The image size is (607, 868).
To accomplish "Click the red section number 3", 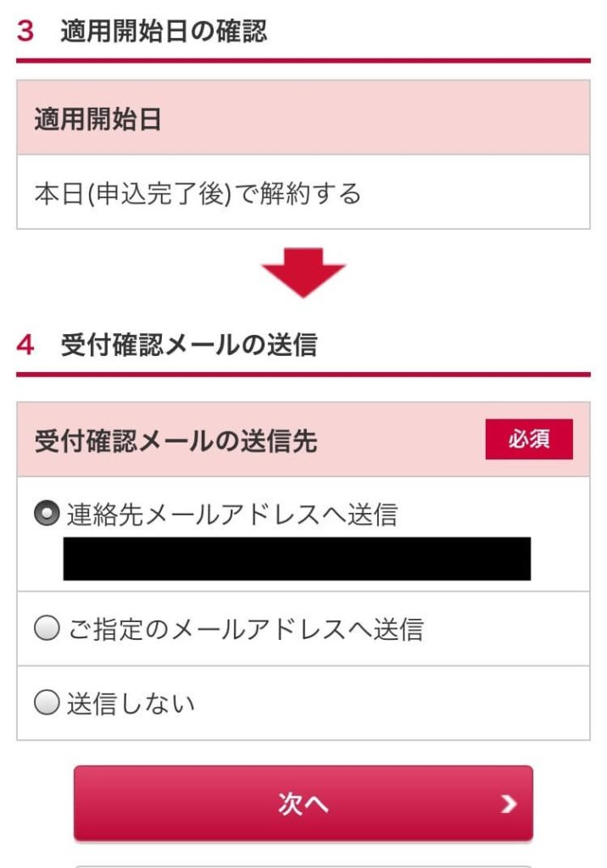I will click(x=25, y=32).
